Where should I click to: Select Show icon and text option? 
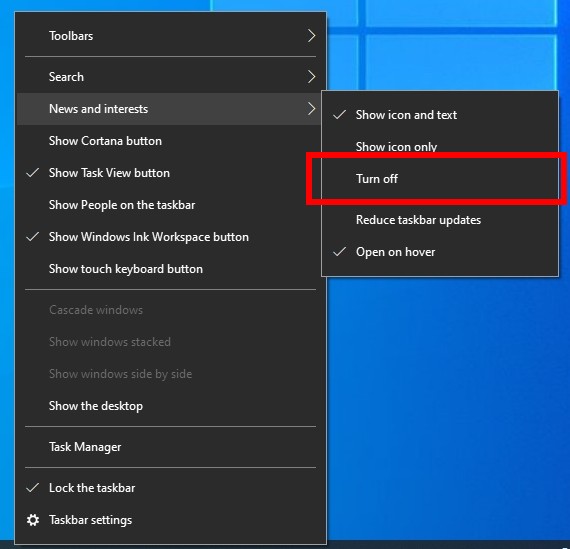click(440, 115)
